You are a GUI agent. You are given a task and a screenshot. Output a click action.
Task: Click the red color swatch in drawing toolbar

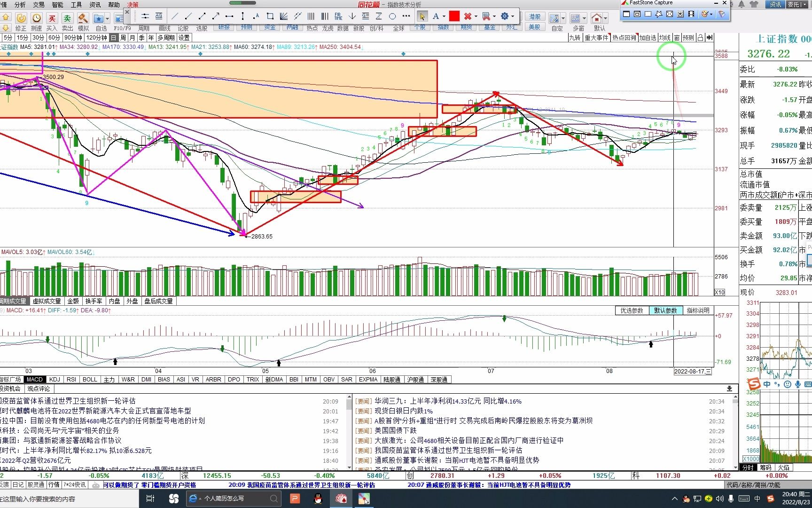click(454, 16)
